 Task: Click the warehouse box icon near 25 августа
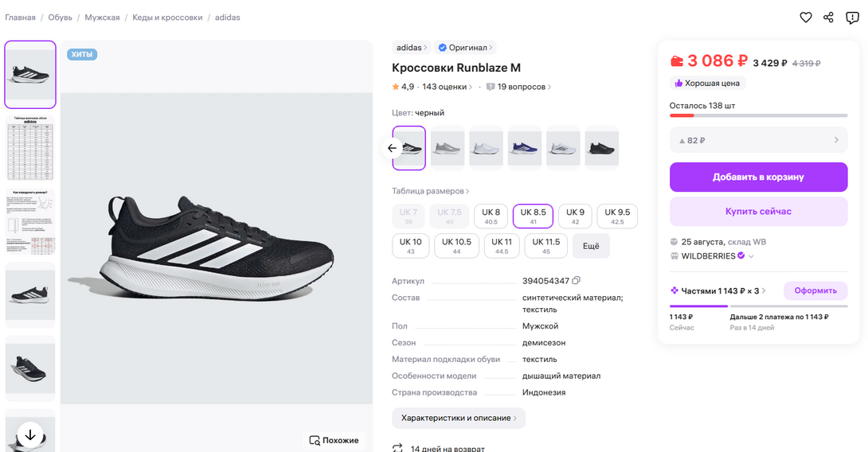click(674, 242)
